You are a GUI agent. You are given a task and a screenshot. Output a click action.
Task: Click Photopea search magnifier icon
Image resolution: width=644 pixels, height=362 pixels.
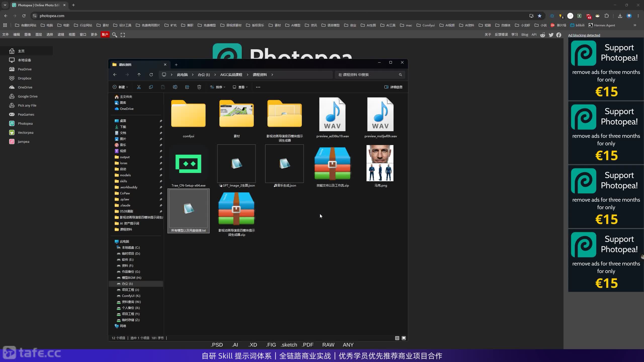[x=114, y=35]
